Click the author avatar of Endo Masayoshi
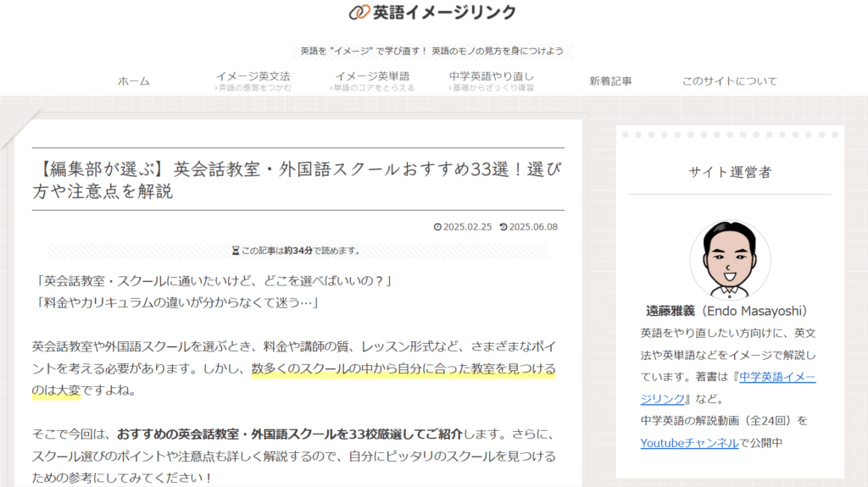 pyautogui.click(x=730, y=260)
